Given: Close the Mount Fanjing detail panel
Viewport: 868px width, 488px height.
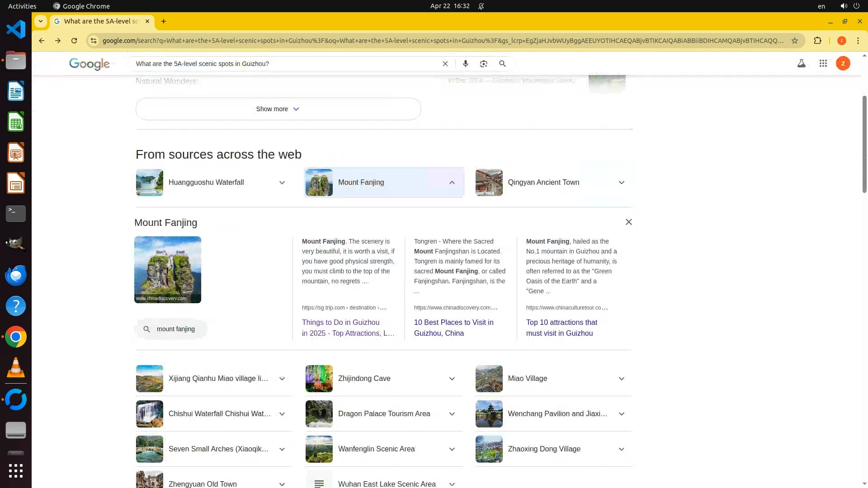Looking at the screenshot, I should 628,222.
